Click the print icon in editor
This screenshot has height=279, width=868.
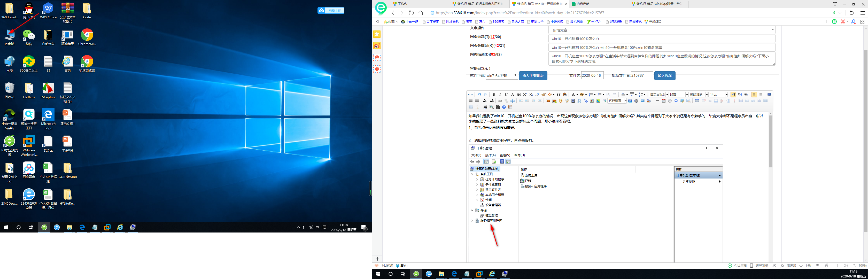(485, 107)
